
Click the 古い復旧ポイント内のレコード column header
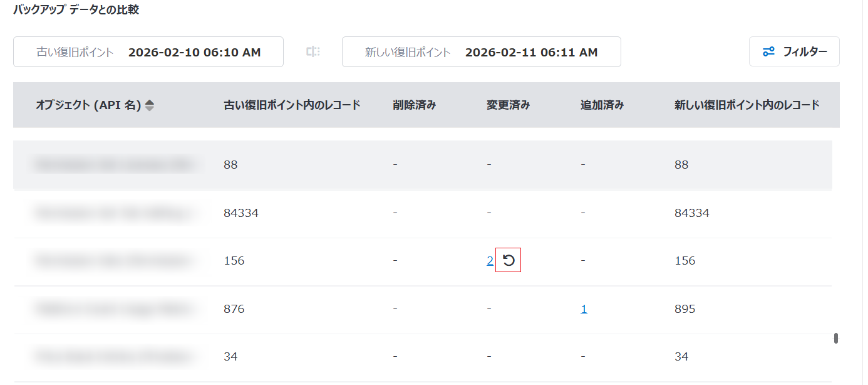(x=292, y=105)
